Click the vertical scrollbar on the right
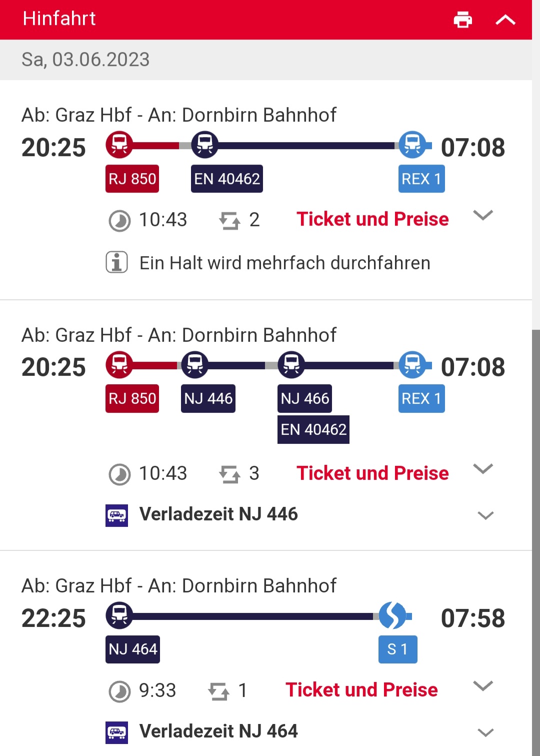The image size is (540, 756). (536, 542)
